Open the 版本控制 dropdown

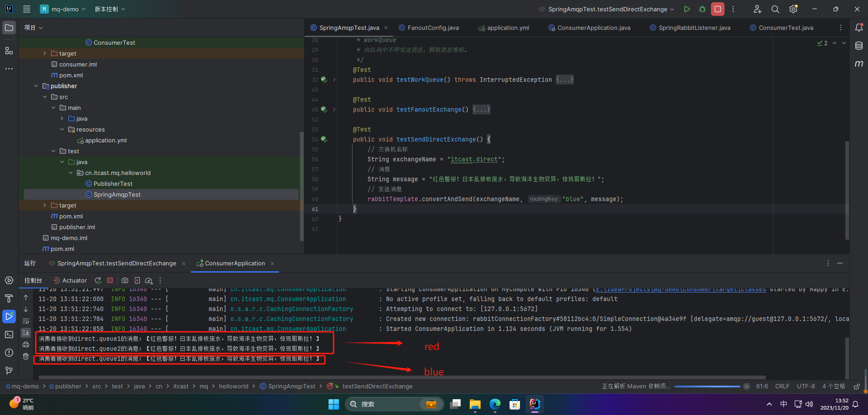pyautogui.click(x=110, y=9)
